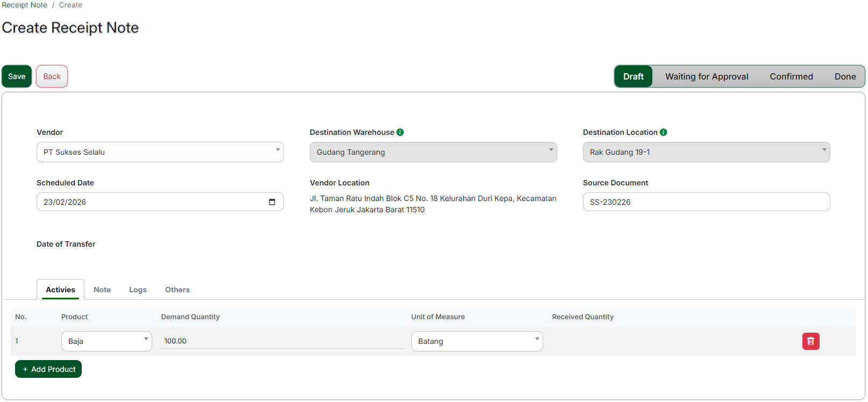Switch to the Logs tab

coord(138,290)
